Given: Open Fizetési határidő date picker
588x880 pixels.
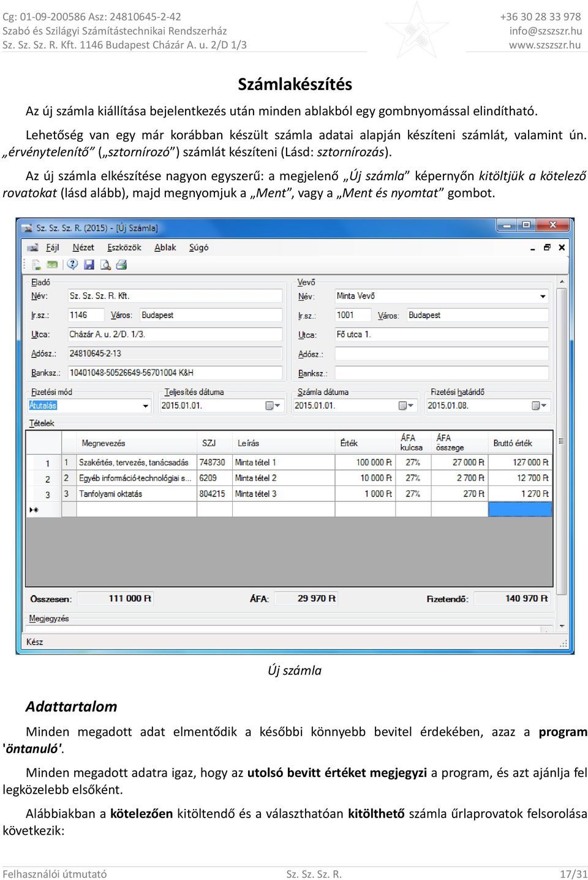Looking at the screenshot, I should click(x=540, y=406).
